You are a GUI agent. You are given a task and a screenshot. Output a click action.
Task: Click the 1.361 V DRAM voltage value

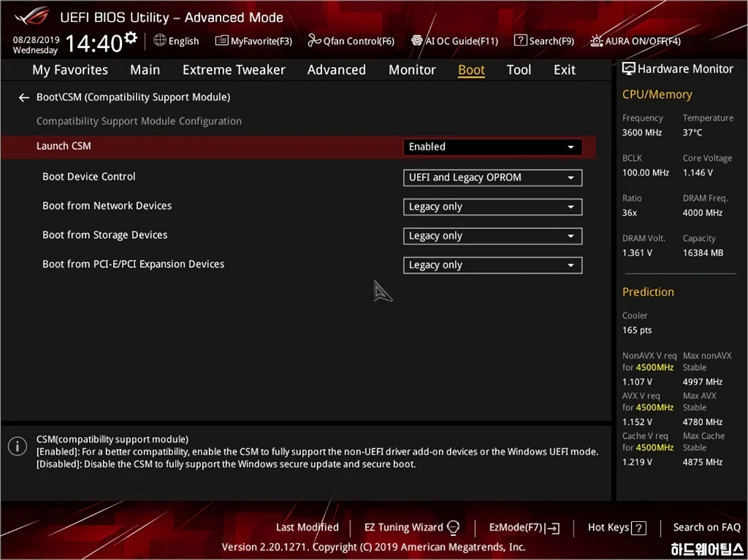[637, 253]
